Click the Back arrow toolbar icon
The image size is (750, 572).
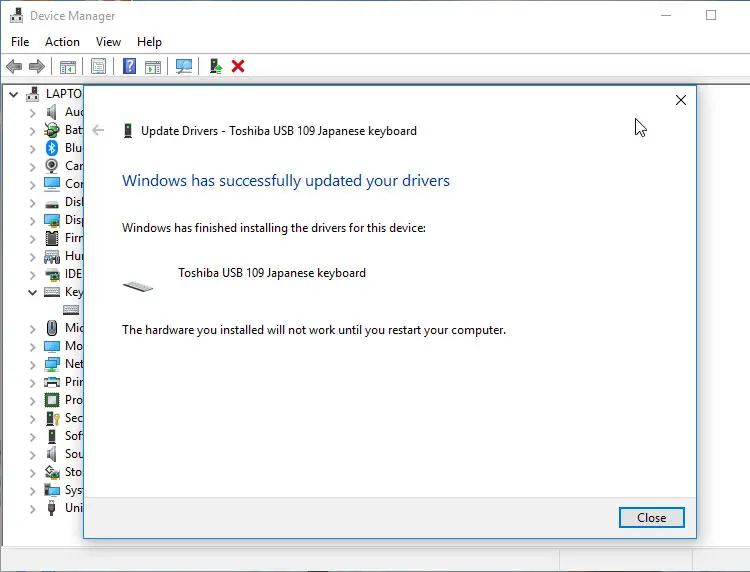click(x=14, y=66)
